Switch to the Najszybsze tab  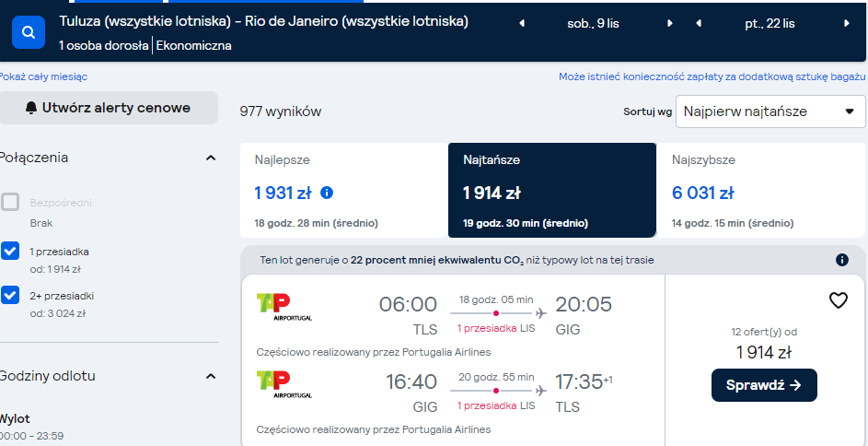(x=760, y=190)
